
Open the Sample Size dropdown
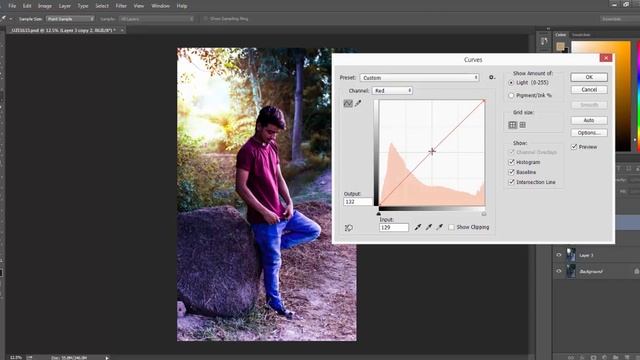click(x=70, y=19)
